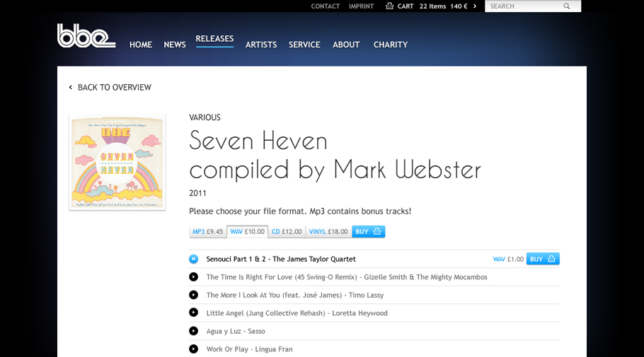The width and height of the screenshot is (644, 357).
Task: Click the Seven Heven album cover thumbnail
Action: (117, 162)
